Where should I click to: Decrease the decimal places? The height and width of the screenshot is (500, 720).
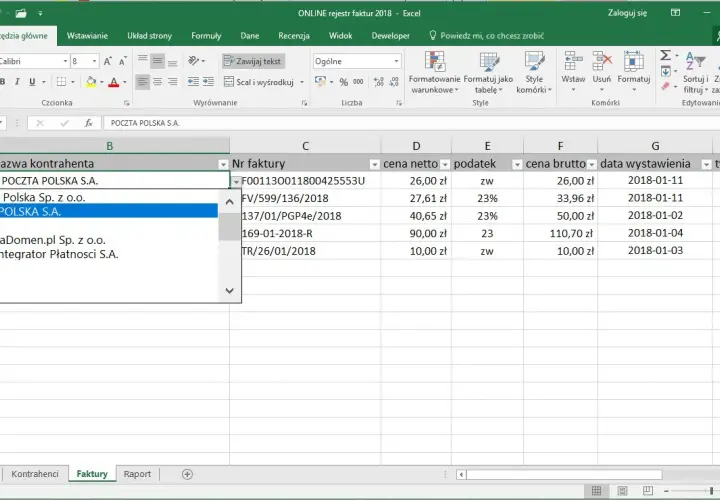coord(394,82)
